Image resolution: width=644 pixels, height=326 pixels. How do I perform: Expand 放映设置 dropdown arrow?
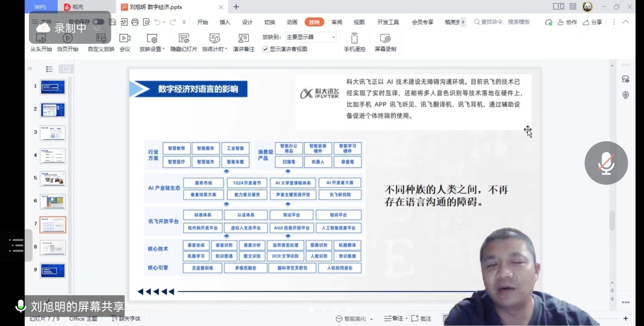point(164,49)
